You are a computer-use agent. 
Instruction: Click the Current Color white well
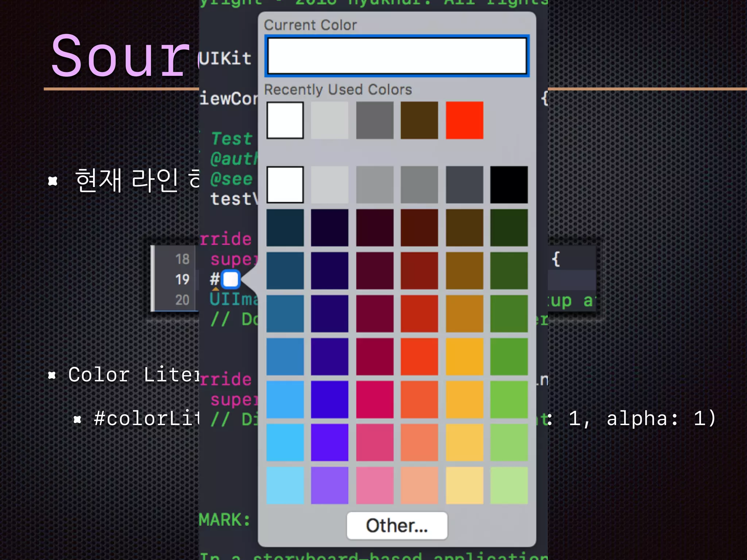397,56
